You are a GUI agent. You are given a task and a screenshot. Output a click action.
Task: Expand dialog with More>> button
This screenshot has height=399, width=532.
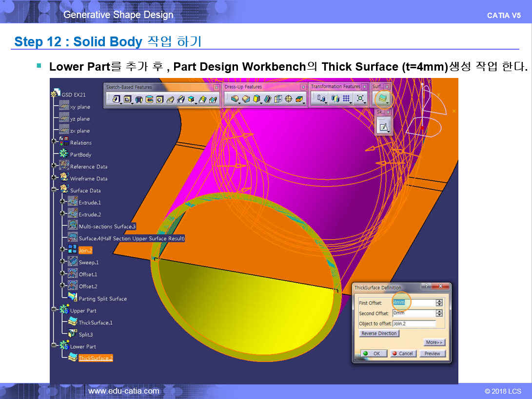click(433, 342)
